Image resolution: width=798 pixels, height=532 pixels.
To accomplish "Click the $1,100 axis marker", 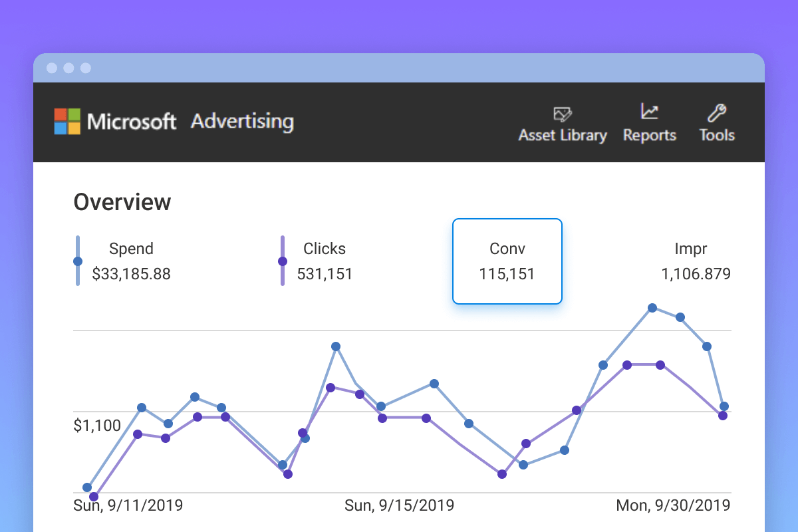I will 96,425.
